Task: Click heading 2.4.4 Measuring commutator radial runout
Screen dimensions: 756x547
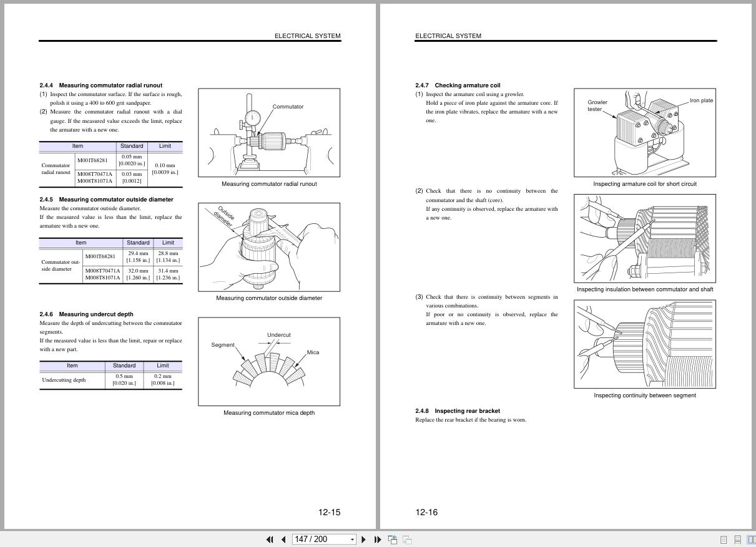Action: (101, 85)
